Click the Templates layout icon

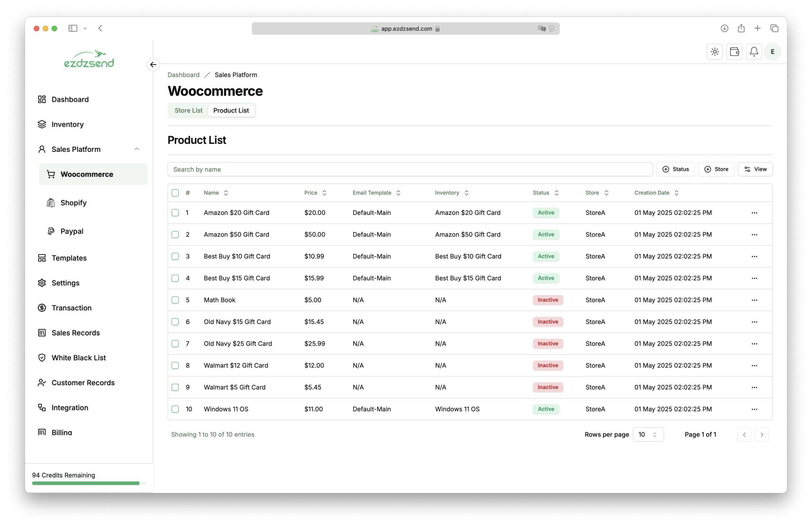(x=42, y=258)
